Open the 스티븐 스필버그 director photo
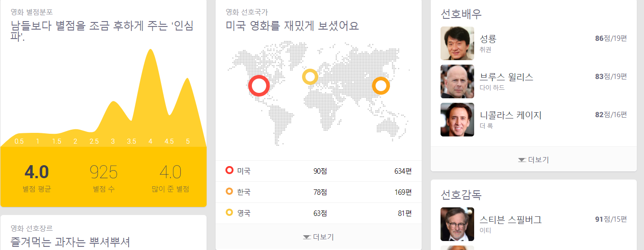Screen dimensions: 644x250 point(457,224)
